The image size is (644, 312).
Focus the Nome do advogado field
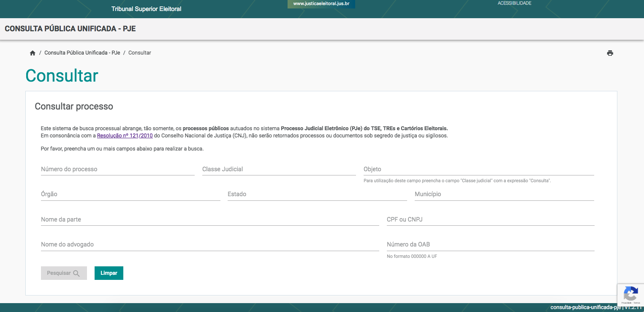210,245
